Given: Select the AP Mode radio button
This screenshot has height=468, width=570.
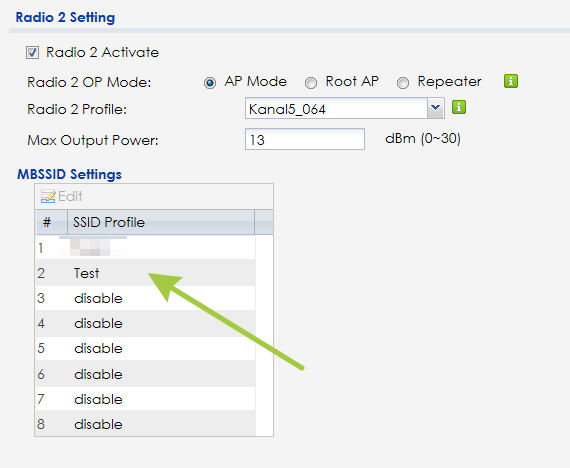Looking at the screenshot, I should tap(210, 83).
